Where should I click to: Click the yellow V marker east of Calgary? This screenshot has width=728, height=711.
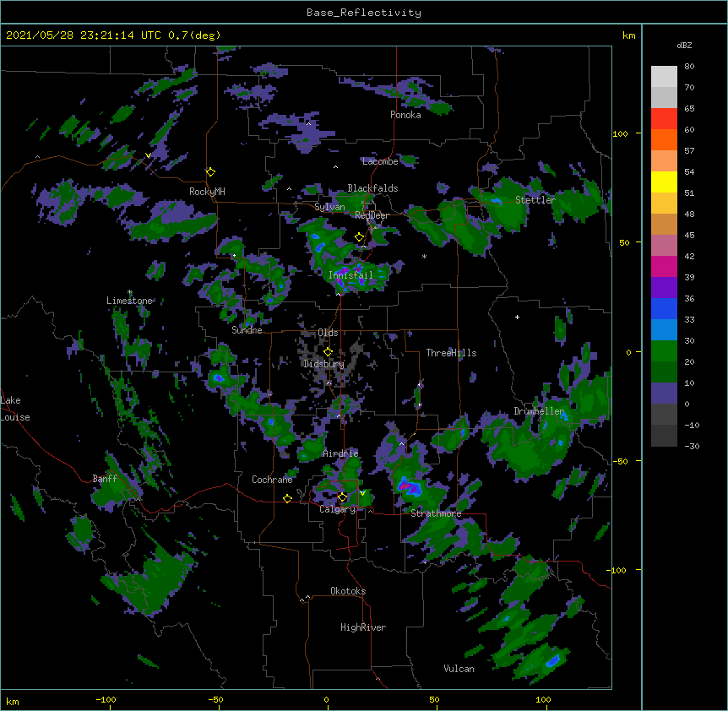(x=362, y=492)
